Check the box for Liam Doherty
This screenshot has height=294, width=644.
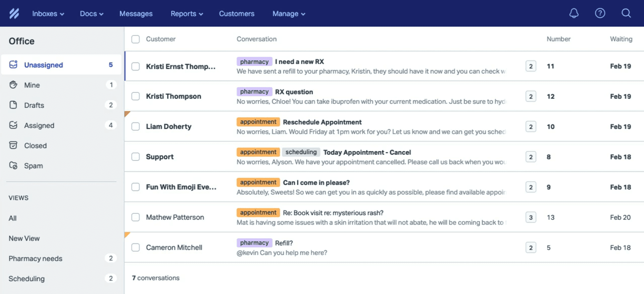point(136,127)
